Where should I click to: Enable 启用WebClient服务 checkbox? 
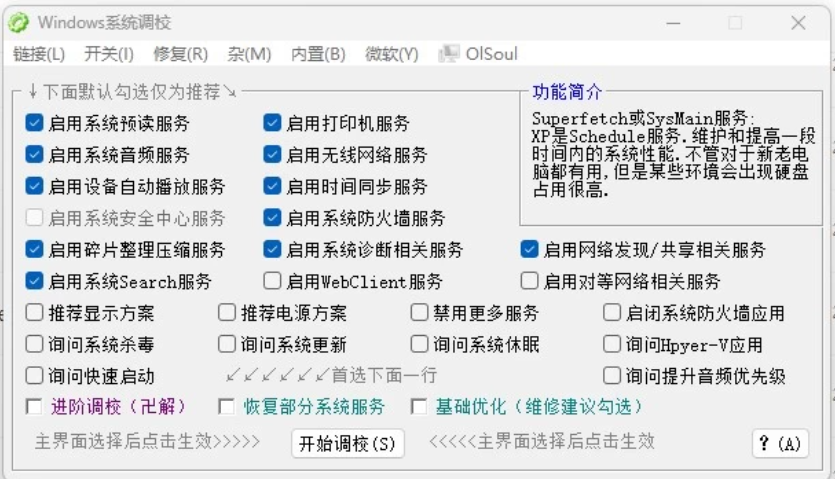[272, 281]
